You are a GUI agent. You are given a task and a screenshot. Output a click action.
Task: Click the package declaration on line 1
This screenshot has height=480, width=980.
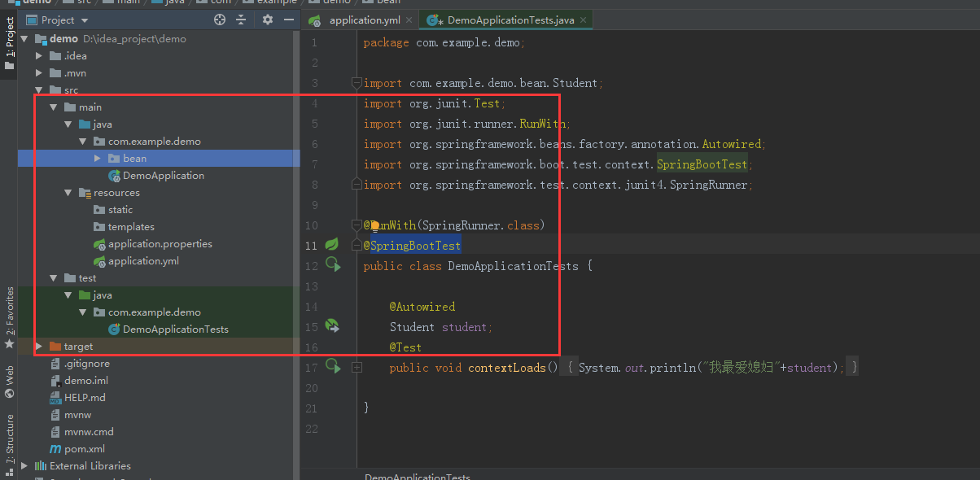444,42
